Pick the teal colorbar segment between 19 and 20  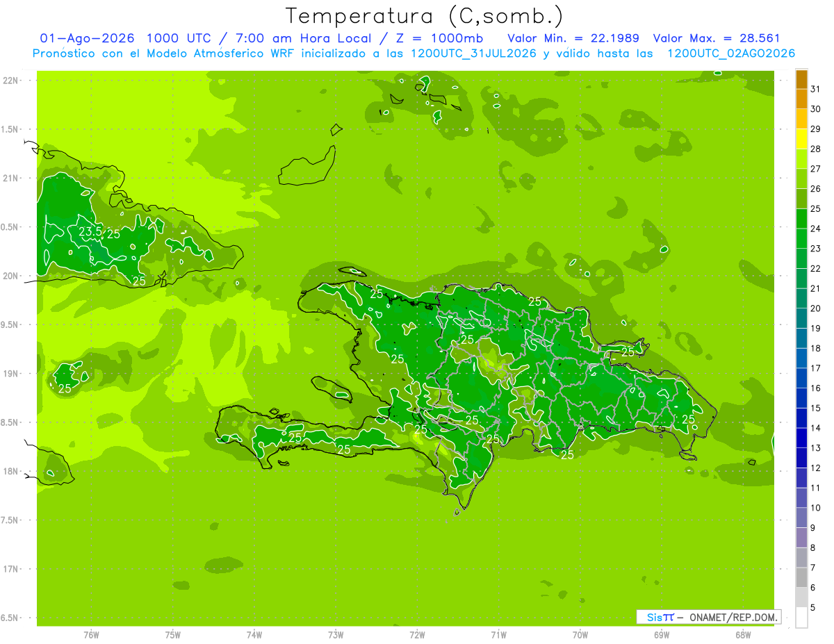tap(801, 318)
